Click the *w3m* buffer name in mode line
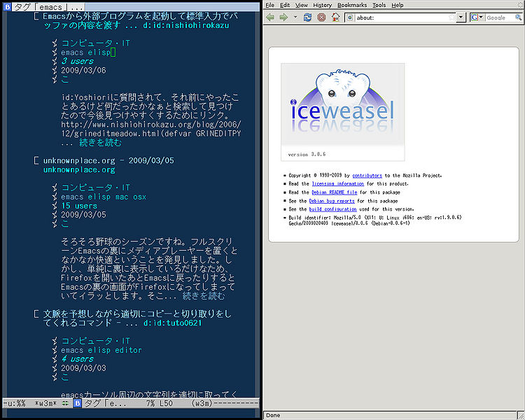 point(46,403)
